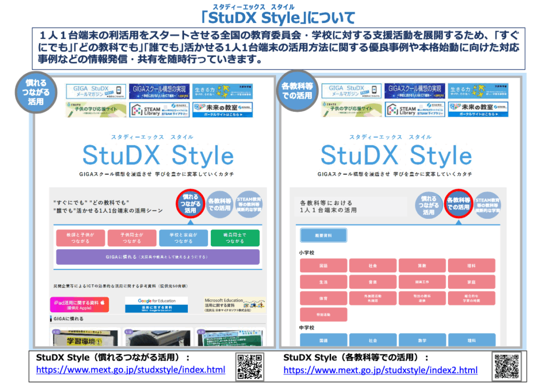Click the Microsoft Education resource banner
The image size is (548, 392).
(234, 305)
